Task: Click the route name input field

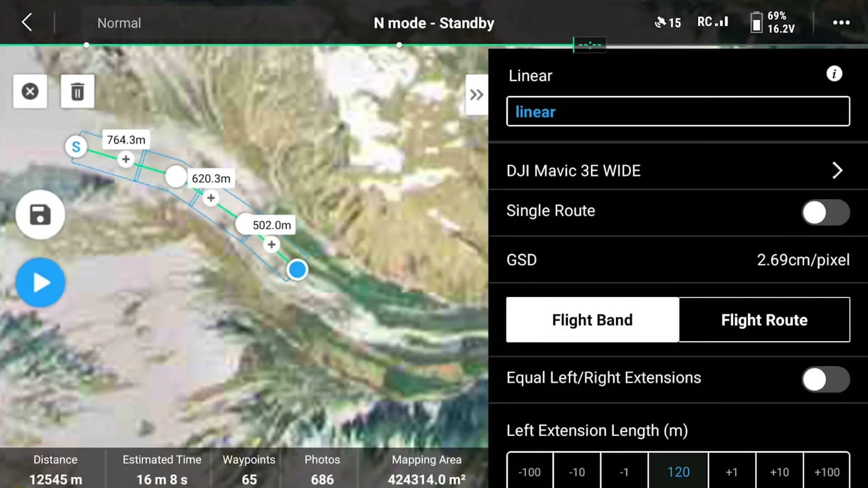Action: (678, 112)
